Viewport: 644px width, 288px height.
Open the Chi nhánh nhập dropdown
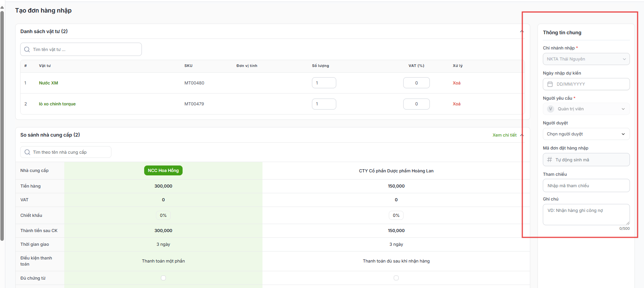tap(586, 59)
